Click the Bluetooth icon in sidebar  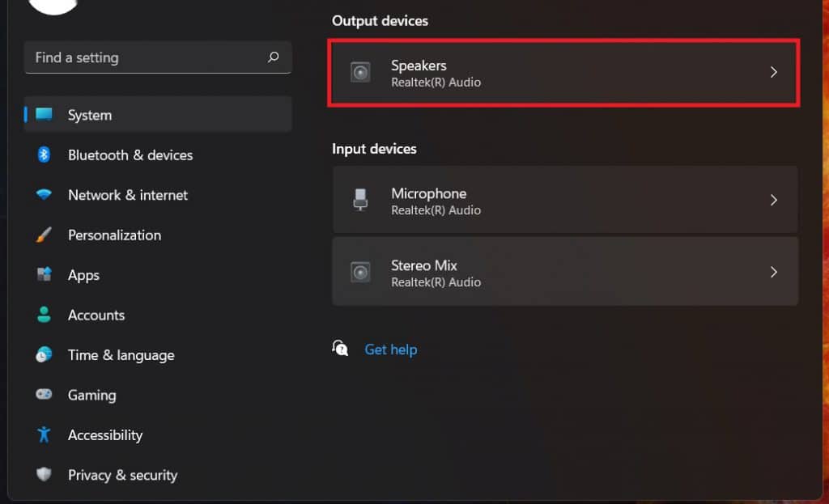(x=44, y=155)
